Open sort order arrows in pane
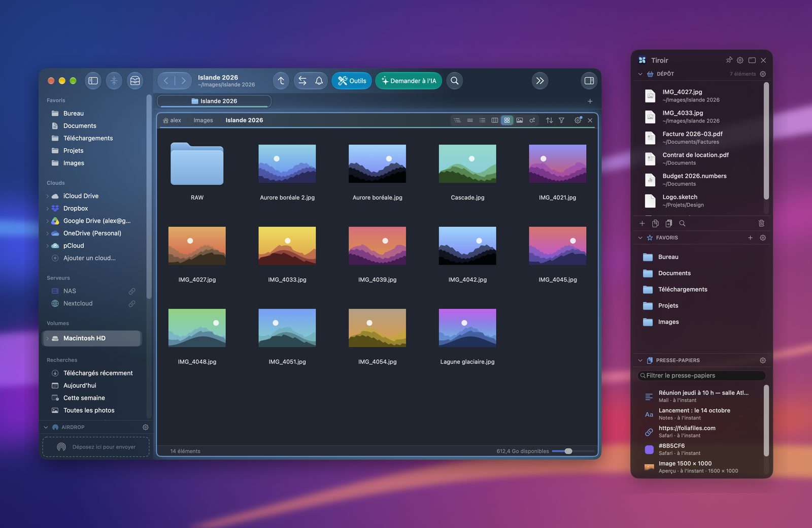This screenshot has height=528, width=812. tap(549, 120)
